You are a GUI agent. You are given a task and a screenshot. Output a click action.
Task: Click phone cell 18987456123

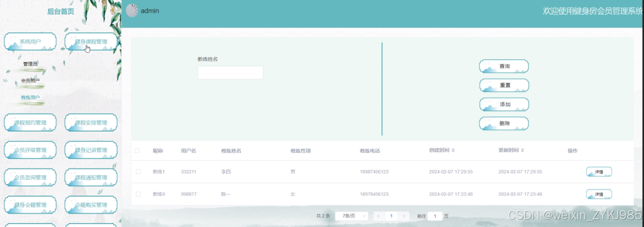pos(374,172)
